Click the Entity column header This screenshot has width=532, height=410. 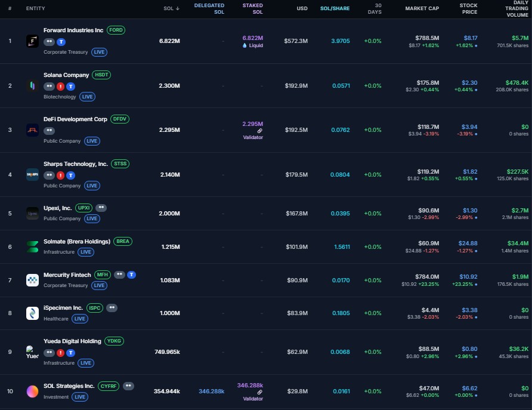tap(35, 8)
